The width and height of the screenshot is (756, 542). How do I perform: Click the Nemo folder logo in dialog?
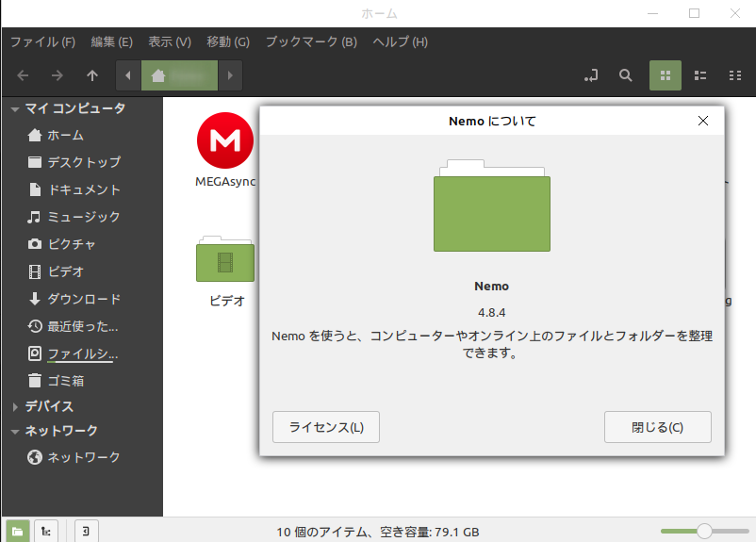click(492, 205)
